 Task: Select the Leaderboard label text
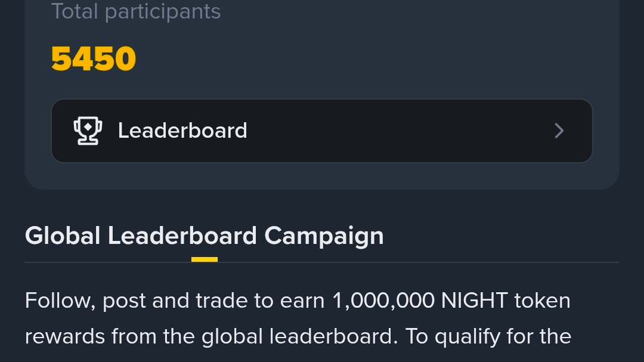[182, 131]
